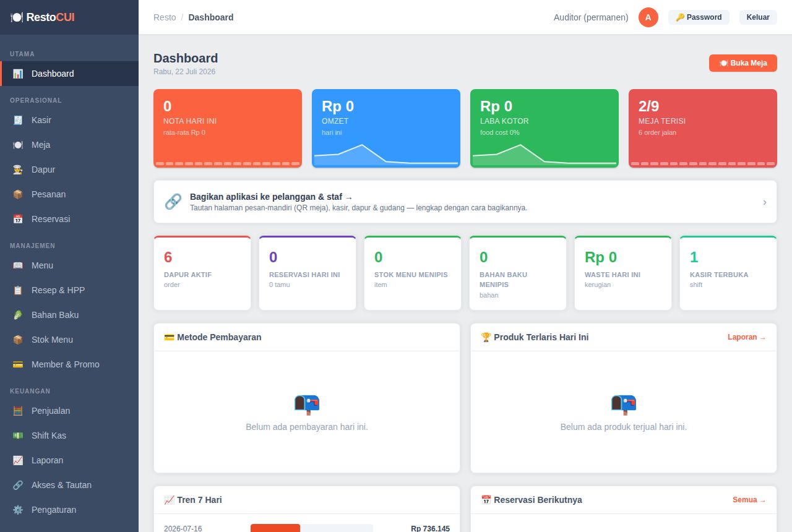Click the Kasir Terbuka stat card
This screenshot has width=792, height=532.
(728, 273)
